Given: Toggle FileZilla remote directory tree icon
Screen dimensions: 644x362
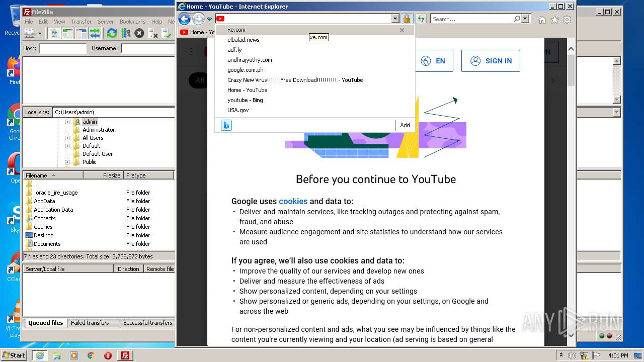Looking at the screenshot, I should pos(81,33).
